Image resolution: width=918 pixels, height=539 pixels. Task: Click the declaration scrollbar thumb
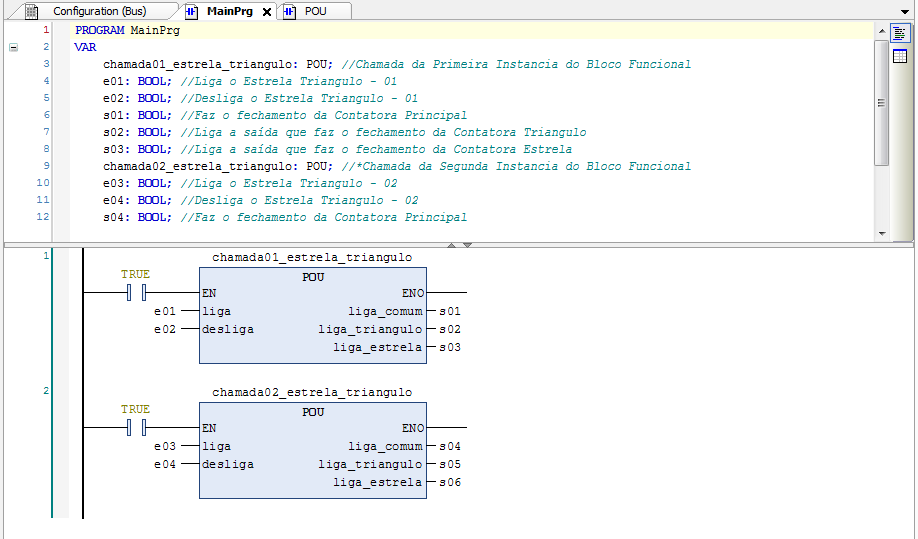pyautogui.click(x=881, y=102)
